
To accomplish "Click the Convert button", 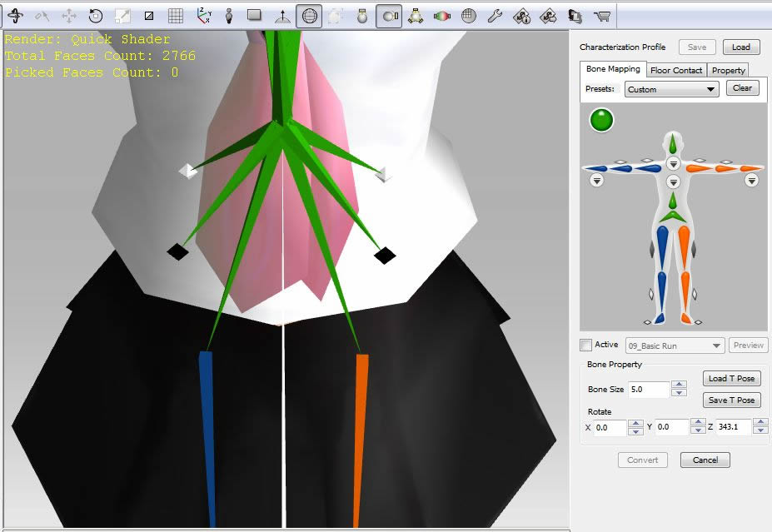I will [x=643, y=460].
